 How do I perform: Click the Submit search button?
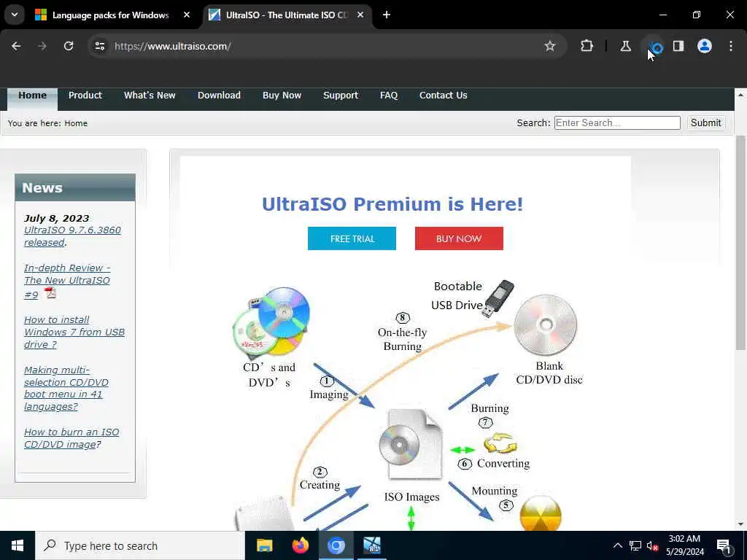705,122
